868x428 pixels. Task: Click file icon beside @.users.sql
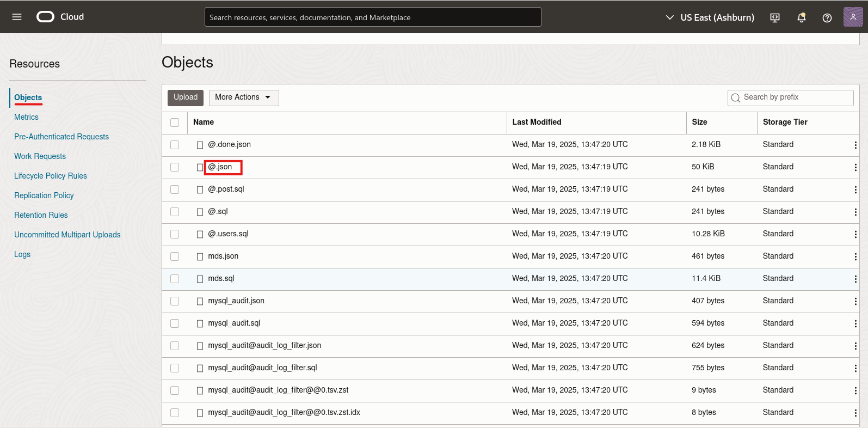click(x=200, y=234)
